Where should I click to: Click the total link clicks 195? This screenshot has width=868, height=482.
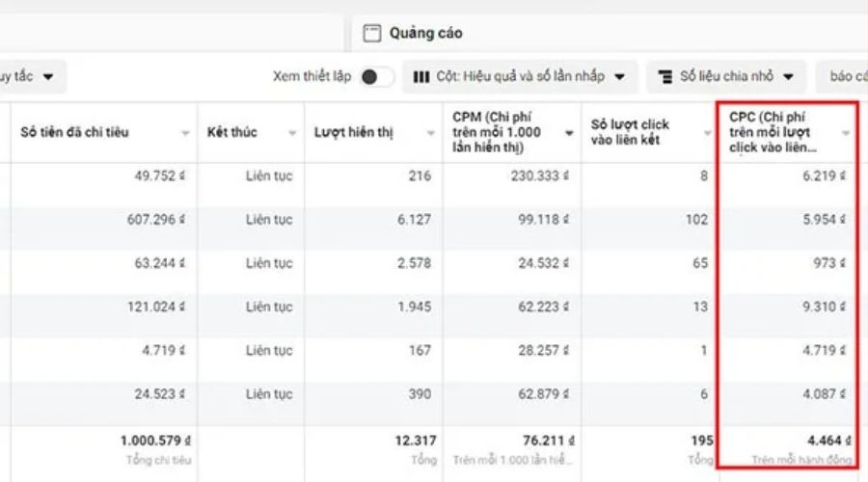(702, 442)
